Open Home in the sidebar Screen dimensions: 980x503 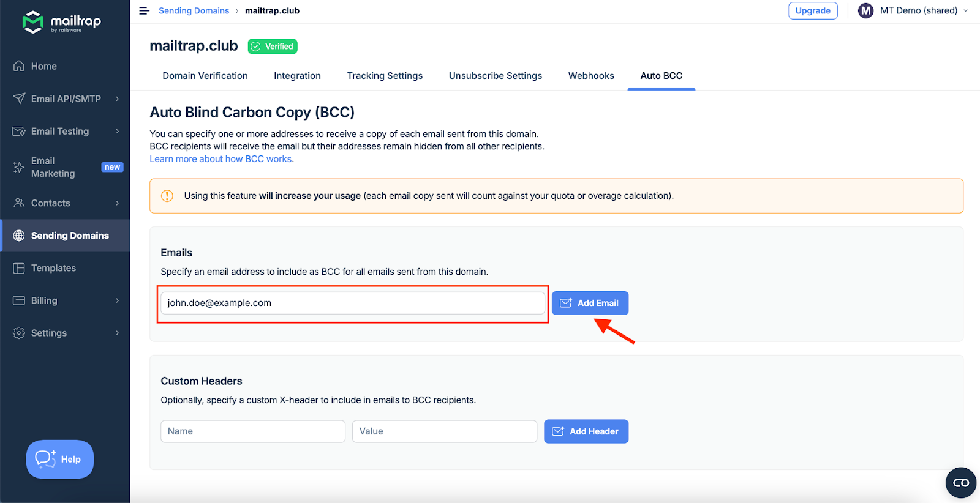click(x=65, y=66)
